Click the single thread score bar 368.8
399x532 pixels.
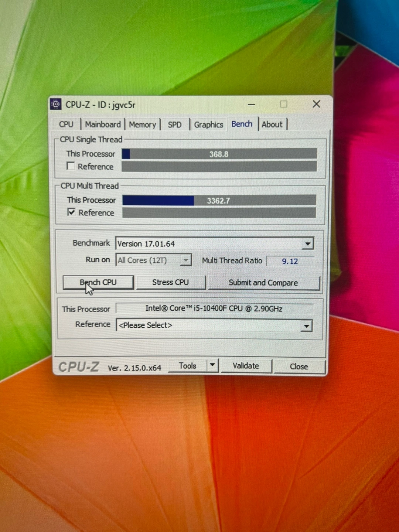(219, 154)
